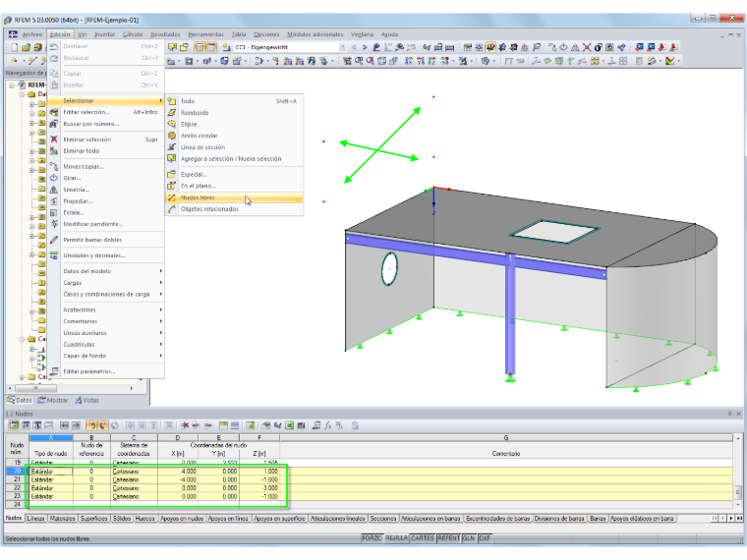
Task: Toggle the CARTES status bar button
Action: tap(423, 538)
